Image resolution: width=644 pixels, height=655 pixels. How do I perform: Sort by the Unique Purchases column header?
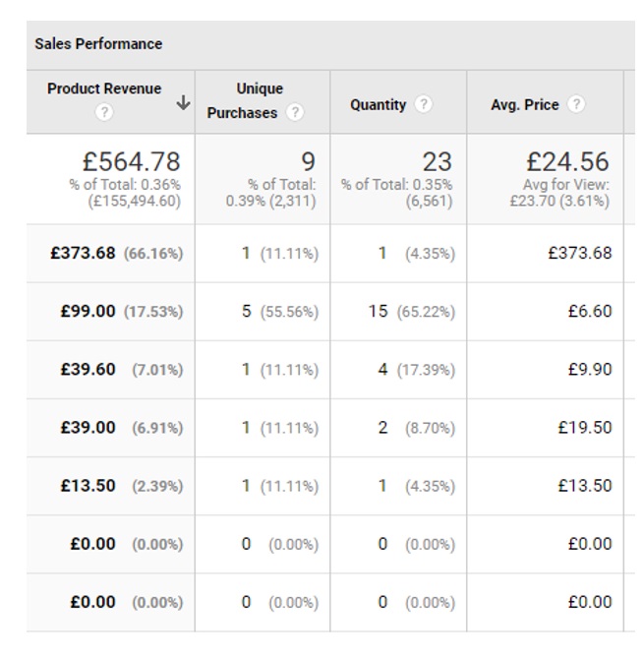[x=244, y=100]
